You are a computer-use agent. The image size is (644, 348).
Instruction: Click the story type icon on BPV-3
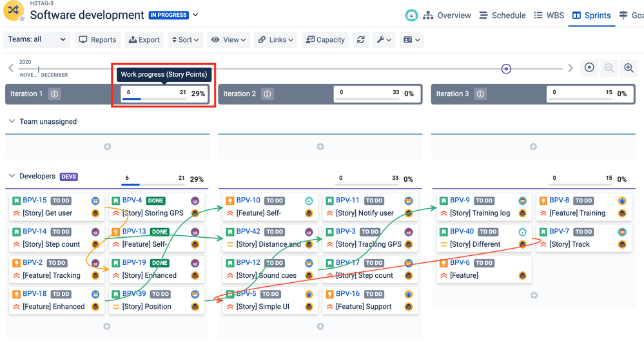(329, 232)
